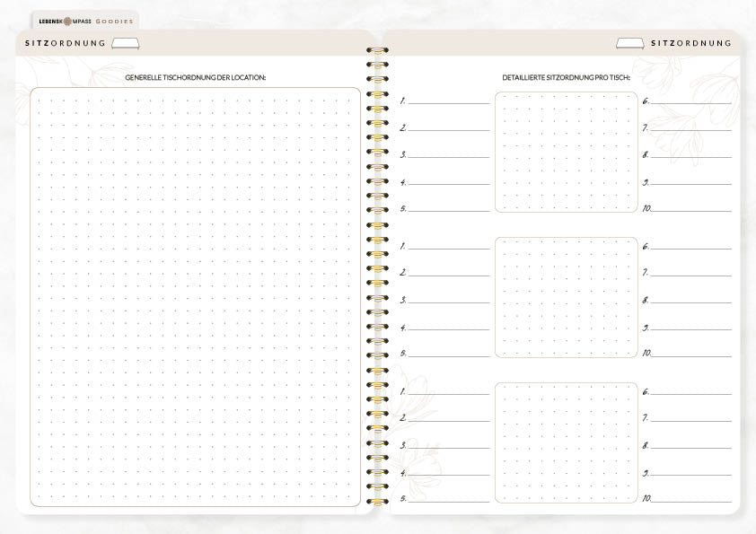This screenshot has height=534, width=756.
Task: Click the left page Sitzordnung title
Action: click(x=65, y=43)
